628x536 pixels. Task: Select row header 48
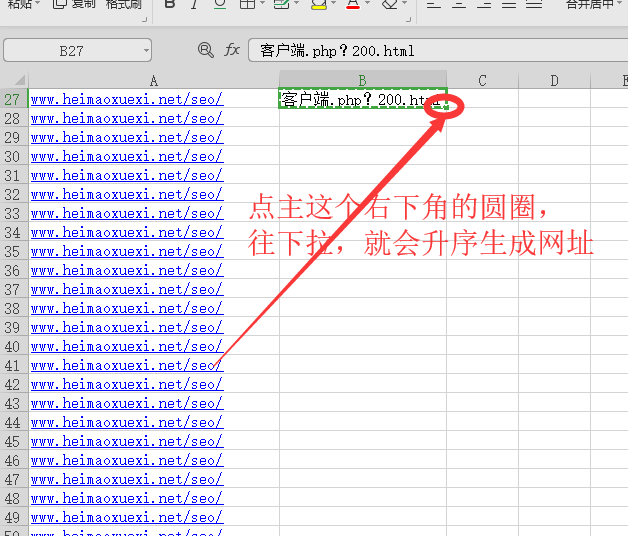(x=12, y=498)
